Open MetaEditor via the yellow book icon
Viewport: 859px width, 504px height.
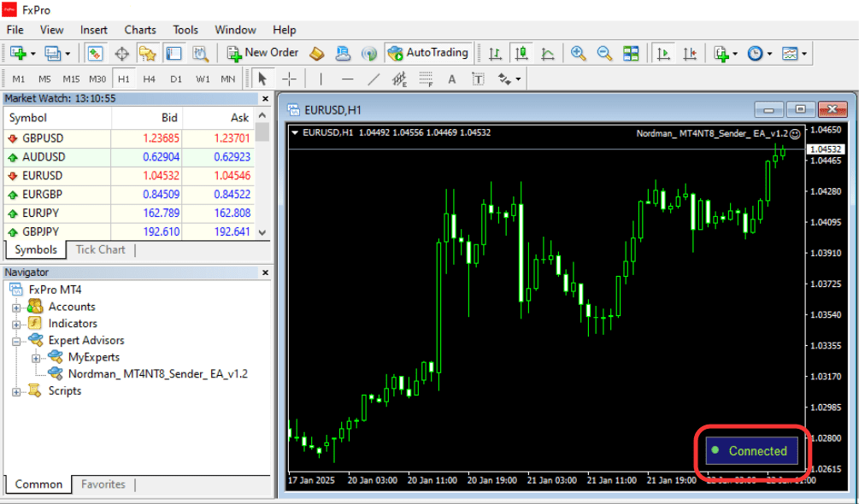pos(316,53)
